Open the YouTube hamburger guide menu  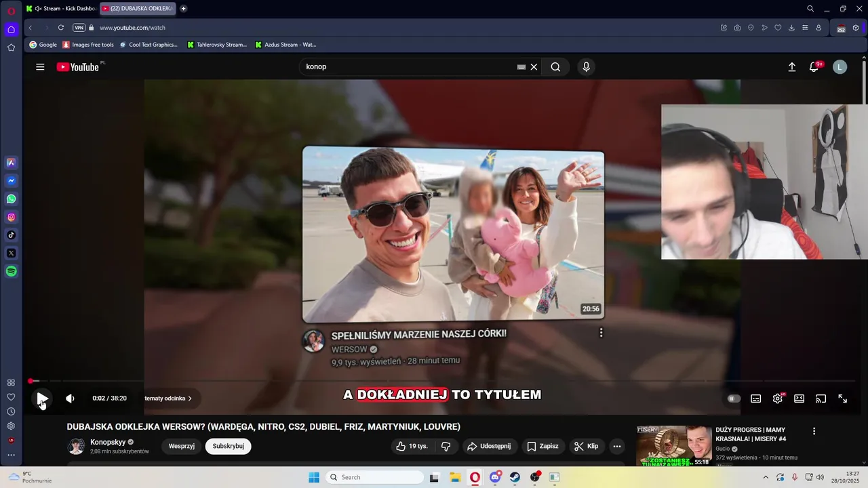[x=40, y=67]
